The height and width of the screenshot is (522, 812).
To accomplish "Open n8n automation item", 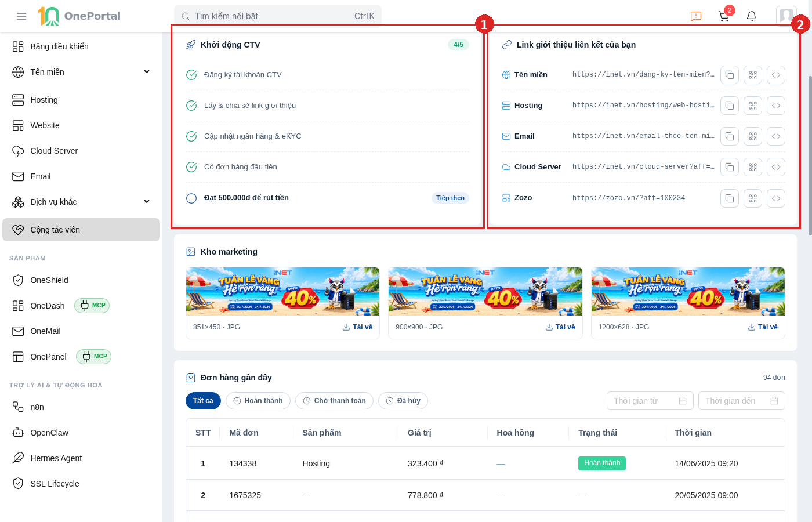I will [x=81, y=407].
